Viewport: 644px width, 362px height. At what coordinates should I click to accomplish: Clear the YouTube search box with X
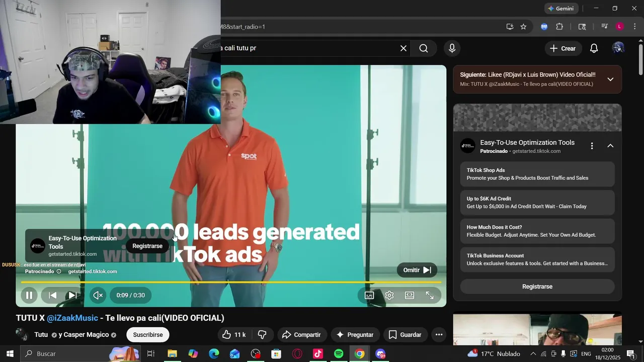404,48
